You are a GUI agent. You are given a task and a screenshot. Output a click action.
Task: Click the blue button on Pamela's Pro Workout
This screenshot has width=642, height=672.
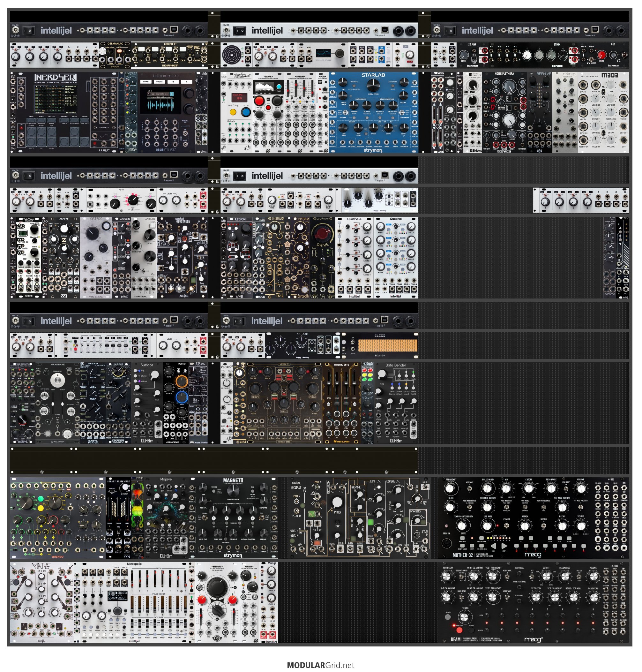coord(245,112)
